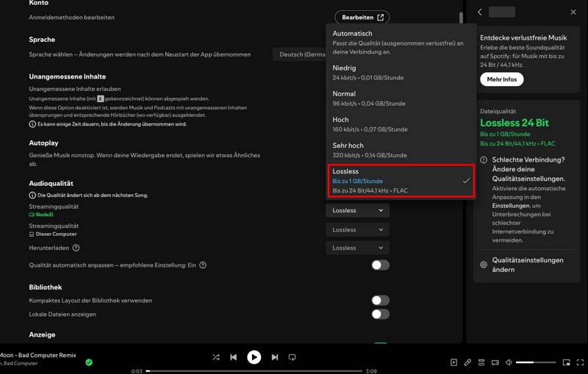This screenshot has height=374, width=588.
Task: Click the Bad Computer Remix song title
Action: click(37, 355)
